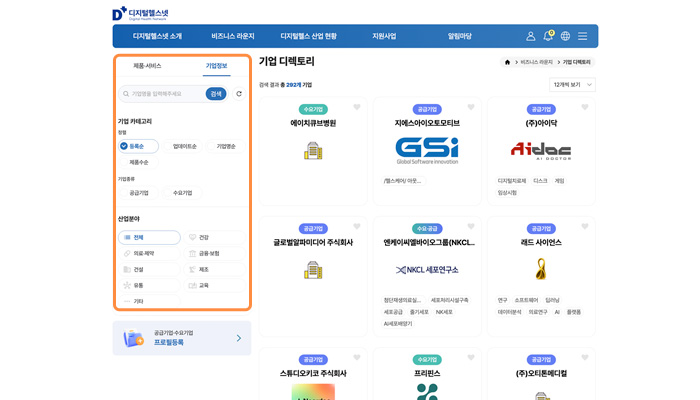Open the 에이치큐브병원 company name
The image size is (700, 400).
click(x=313, y=123)
